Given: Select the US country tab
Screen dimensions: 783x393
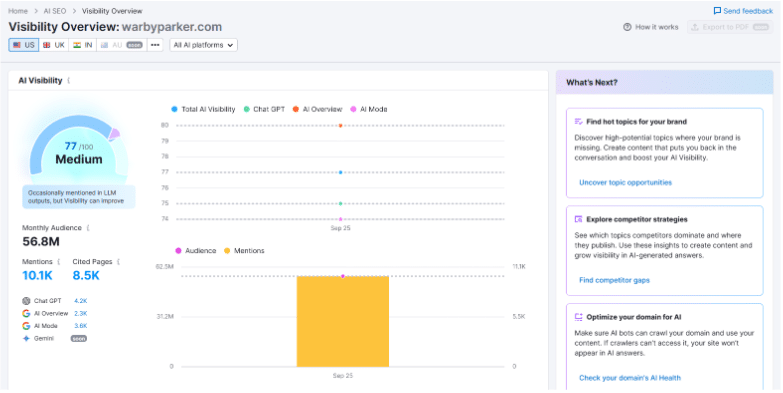Looking at the screenshot, I should (x=23, y=45).
